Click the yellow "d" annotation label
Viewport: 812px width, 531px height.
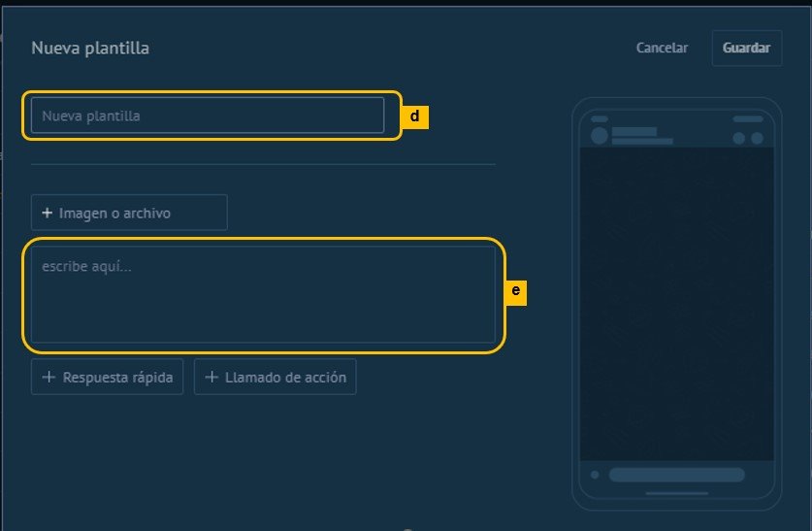(x=414, y=116)
